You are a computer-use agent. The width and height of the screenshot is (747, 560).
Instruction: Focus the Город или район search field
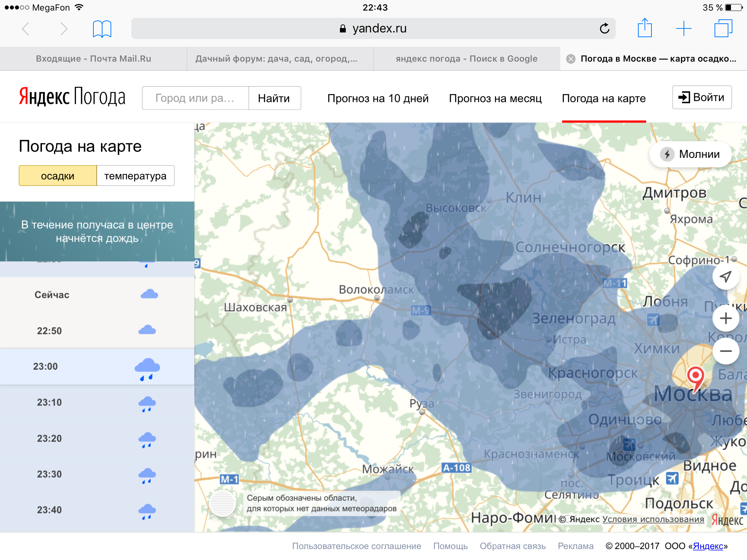tap(196, 98)
